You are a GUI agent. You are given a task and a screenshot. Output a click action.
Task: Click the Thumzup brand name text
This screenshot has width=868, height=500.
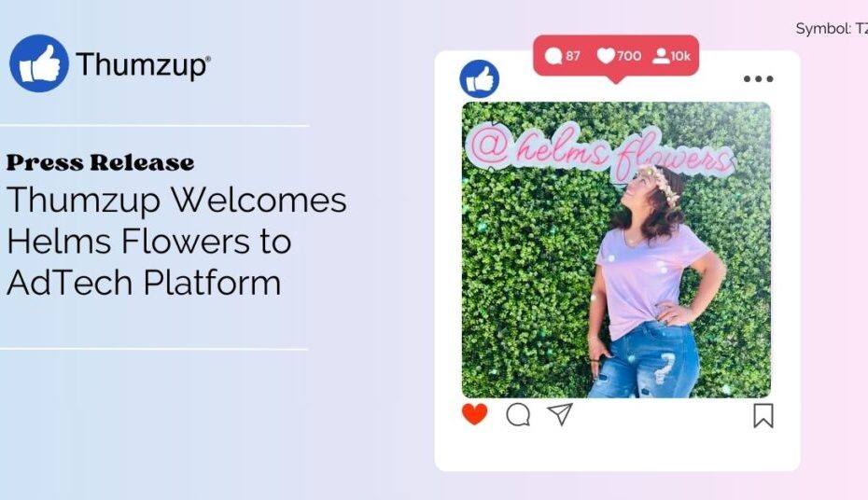pos(144,64)
